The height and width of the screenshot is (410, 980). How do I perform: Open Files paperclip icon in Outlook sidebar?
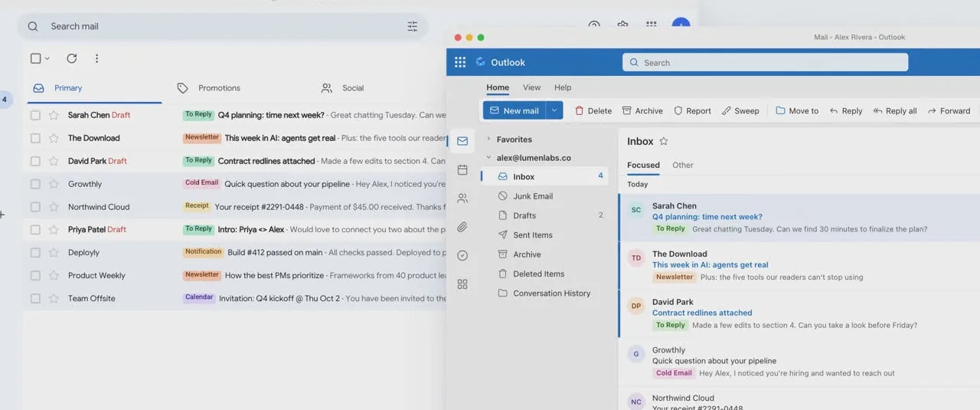click(x=462, y=227)
